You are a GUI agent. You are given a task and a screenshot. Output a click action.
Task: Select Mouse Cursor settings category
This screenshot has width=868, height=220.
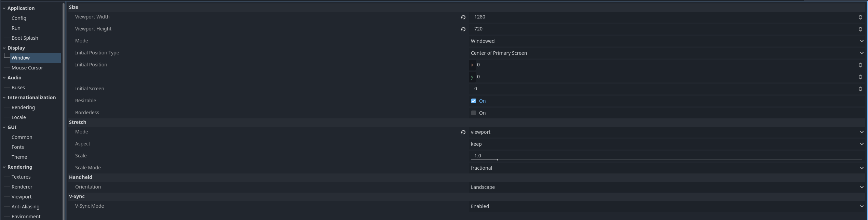point(27,68)
